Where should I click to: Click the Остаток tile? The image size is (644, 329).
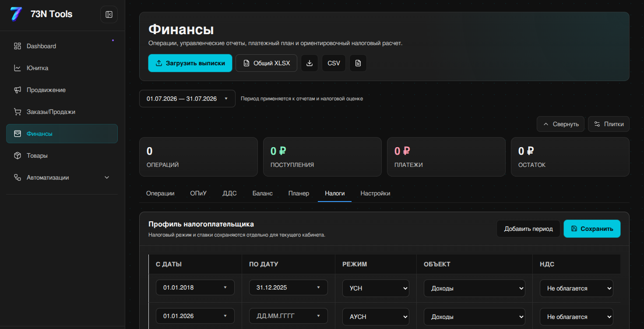[x=570, y=157]
